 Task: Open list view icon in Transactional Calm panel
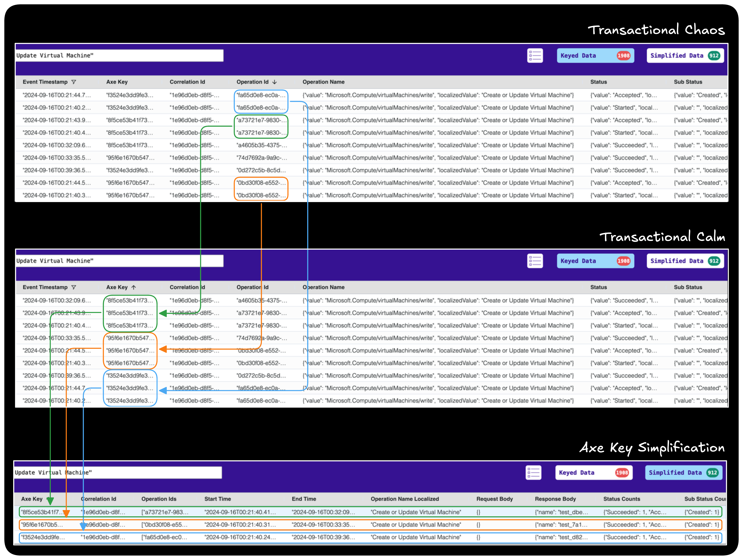click(535, 261)
